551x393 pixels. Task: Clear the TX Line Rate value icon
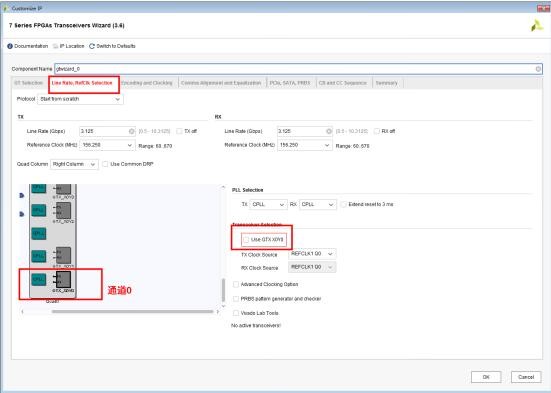click(x=131, y=131)
